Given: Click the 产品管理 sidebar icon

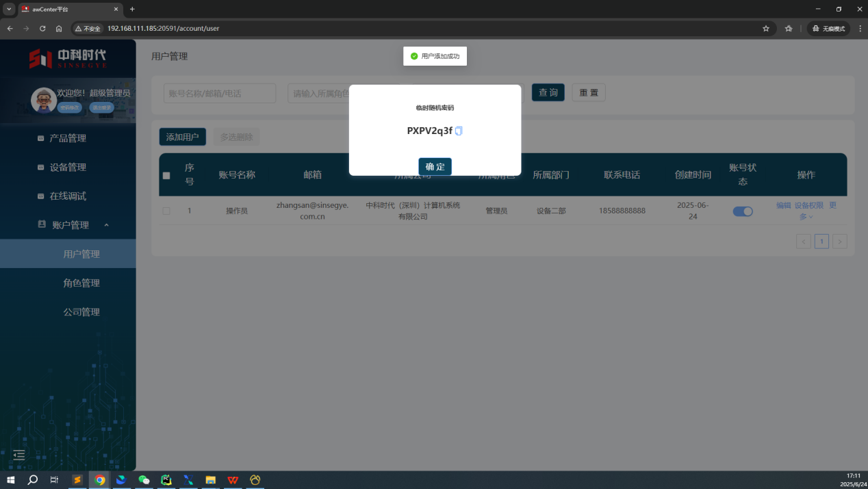Looking at the screenshot, I should click(40, 138).
